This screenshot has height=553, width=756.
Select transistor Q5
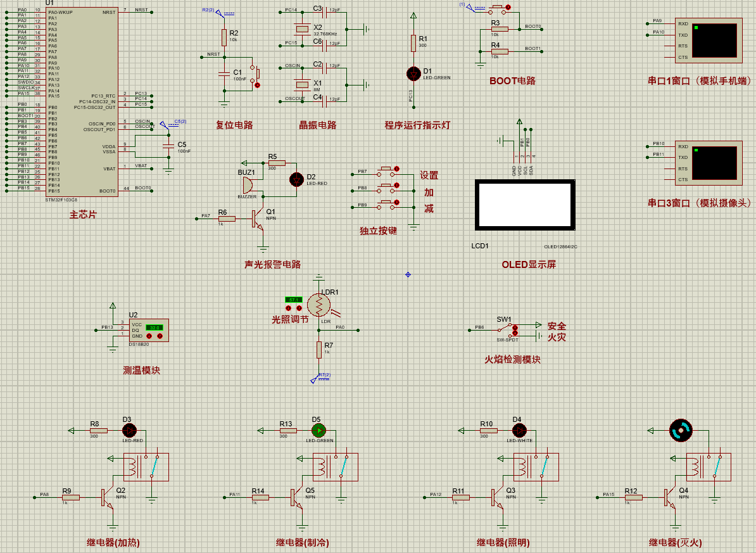coord(296,497)
